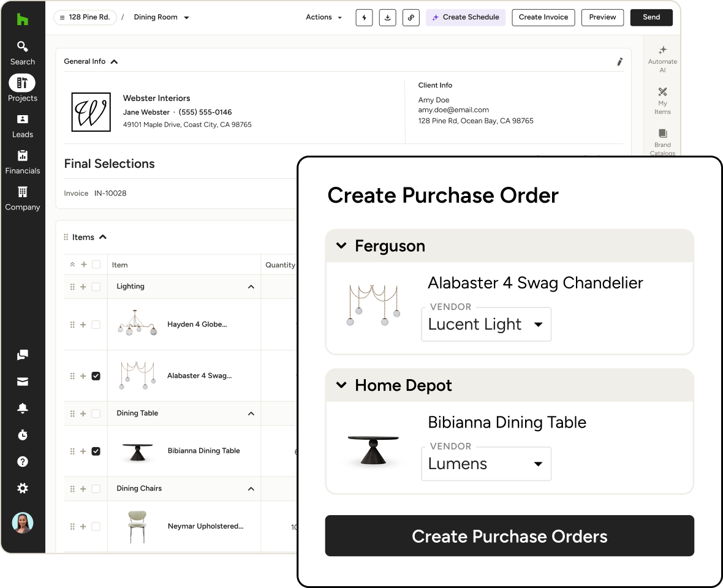This screenshot has width=723, height=588.
Task: Edit General Info with the pencil icon
Action: click(619, 62)
